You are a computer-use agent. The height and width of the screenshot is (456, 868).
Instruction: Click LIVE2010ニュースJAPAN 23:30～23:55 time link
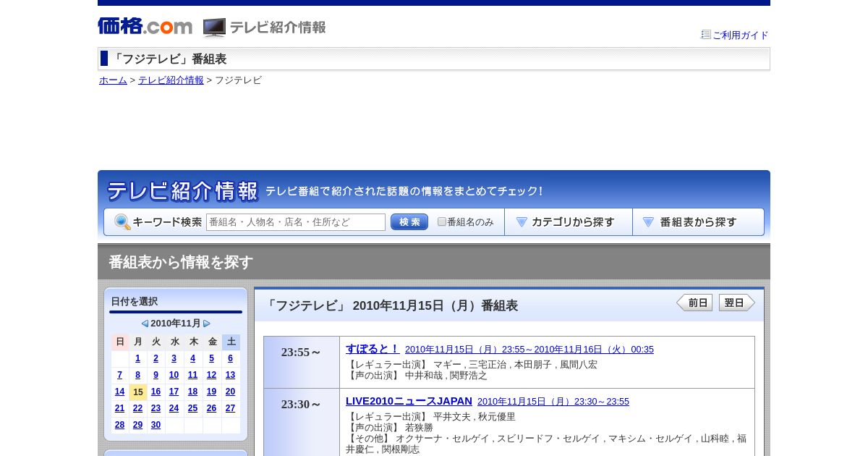(553, 401)
